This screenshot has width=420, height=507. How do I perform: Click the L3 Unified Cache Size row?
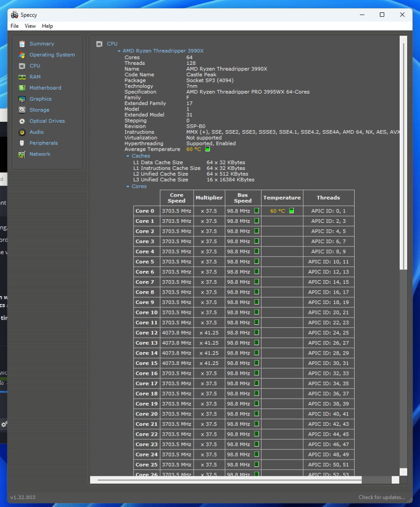[194, 180]
